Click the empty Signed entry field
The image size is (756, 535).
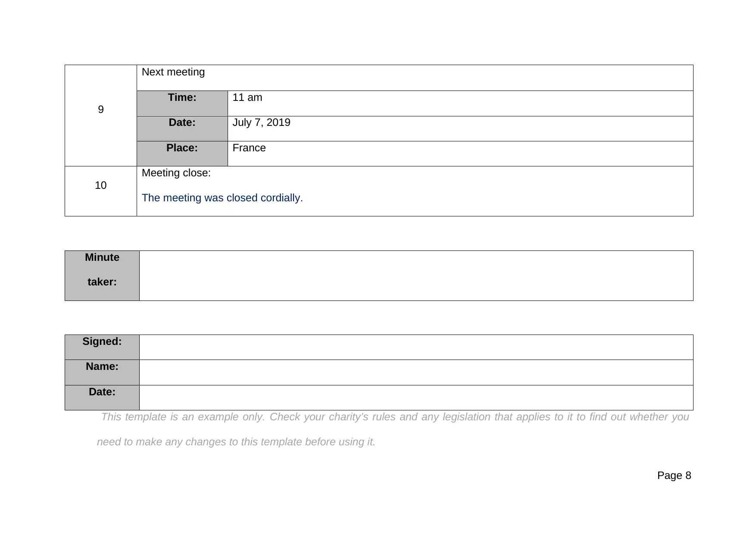(416, 347)
